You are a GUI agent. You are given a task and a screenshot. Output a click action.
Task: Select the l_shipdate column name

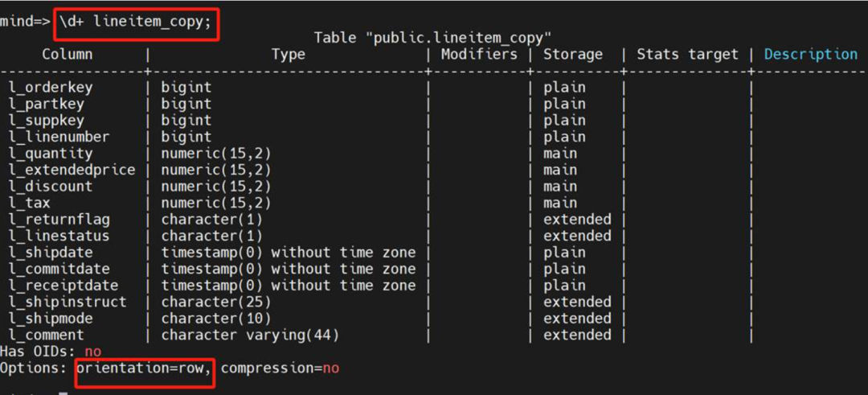point(51,253)
